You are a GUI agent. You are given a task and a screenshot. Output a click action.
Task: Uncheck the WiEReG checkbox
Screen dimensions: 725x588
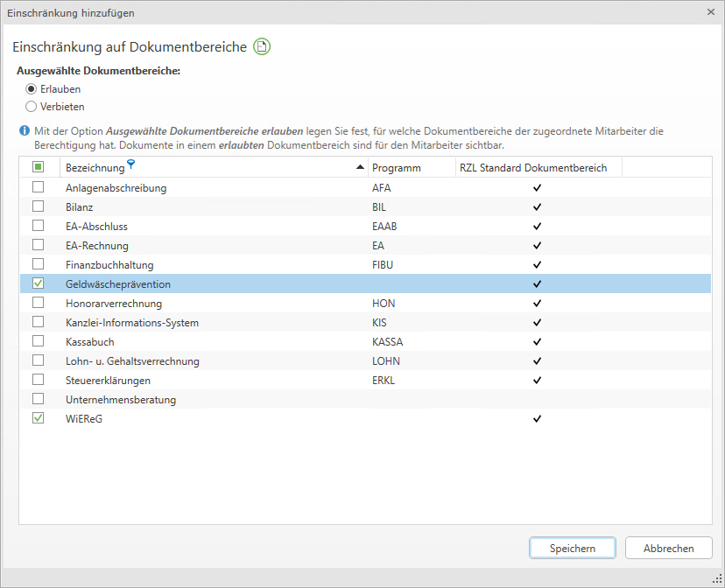coord(39,418)
